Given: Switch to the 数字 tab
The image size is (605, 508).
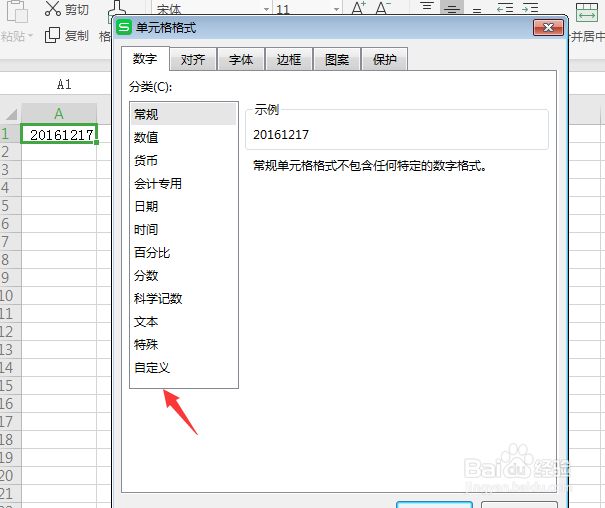Looking at the screenshot, I should (145, 59).
